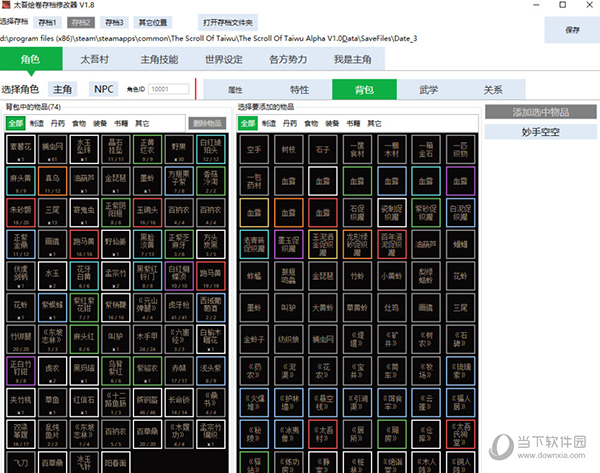Open the 主角技能 tab
The image size is (600, 473).
tap(159, 59)
